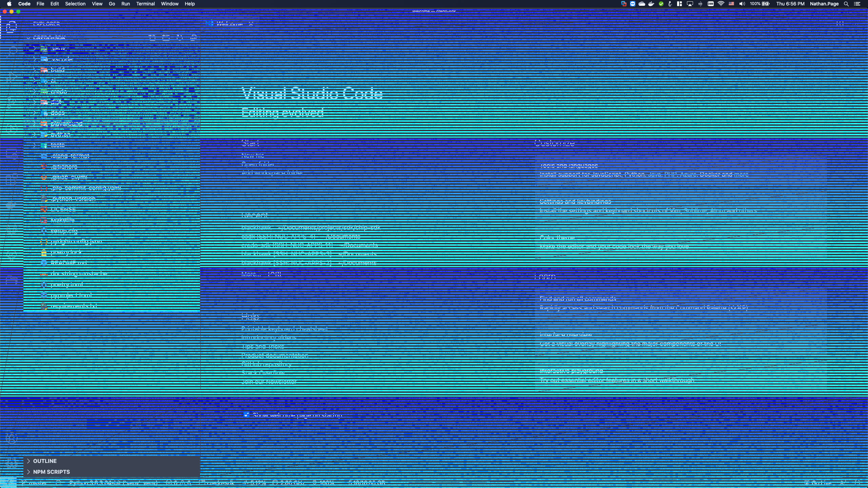This screenshot has height=488, width=868.
Task: Refresh the Explorer file tree
Action: 180,38
